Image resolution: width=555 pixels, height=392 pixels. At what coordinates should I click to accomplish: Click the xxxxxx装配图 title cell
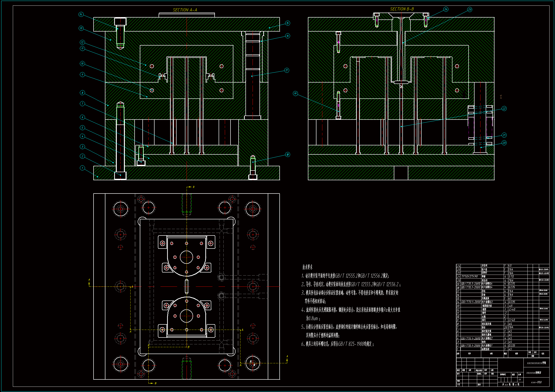pyautogui.click(x=534, y=373)
